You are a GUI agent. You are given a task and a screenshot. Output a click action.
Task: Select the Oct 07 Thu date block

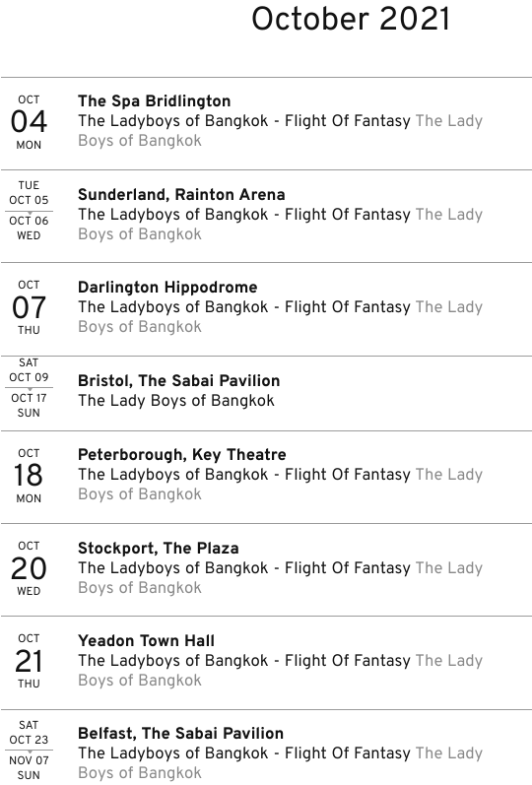[29, 307]
